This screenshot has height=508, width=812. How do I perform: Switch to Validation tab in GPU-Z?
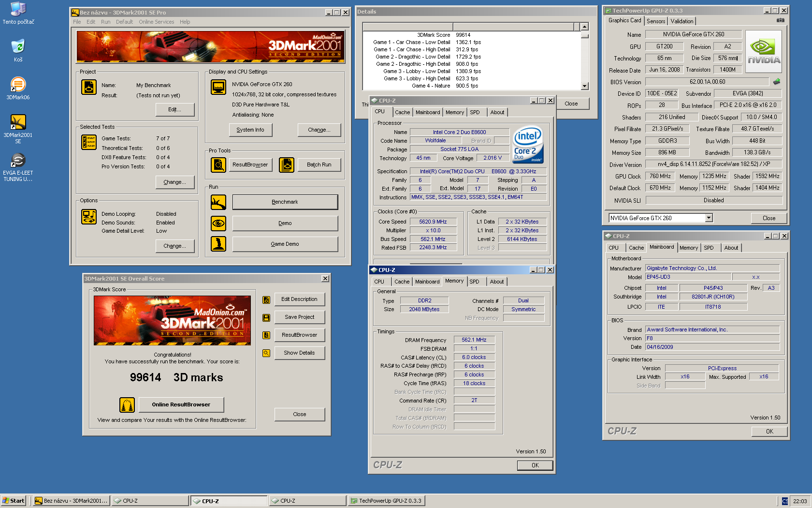tap(682, 21)
